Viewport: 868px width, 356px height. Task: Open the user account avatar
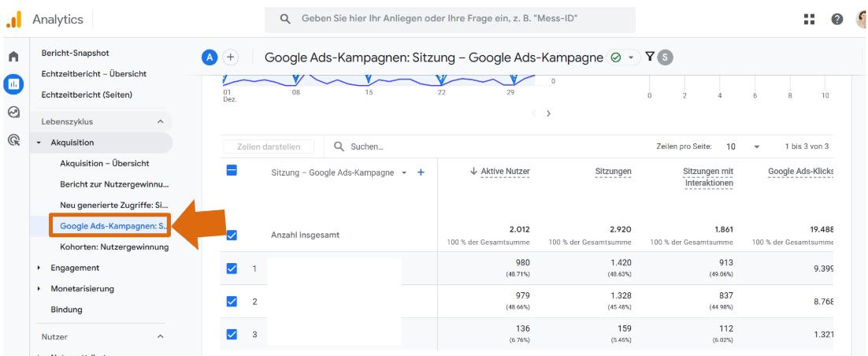862,20
